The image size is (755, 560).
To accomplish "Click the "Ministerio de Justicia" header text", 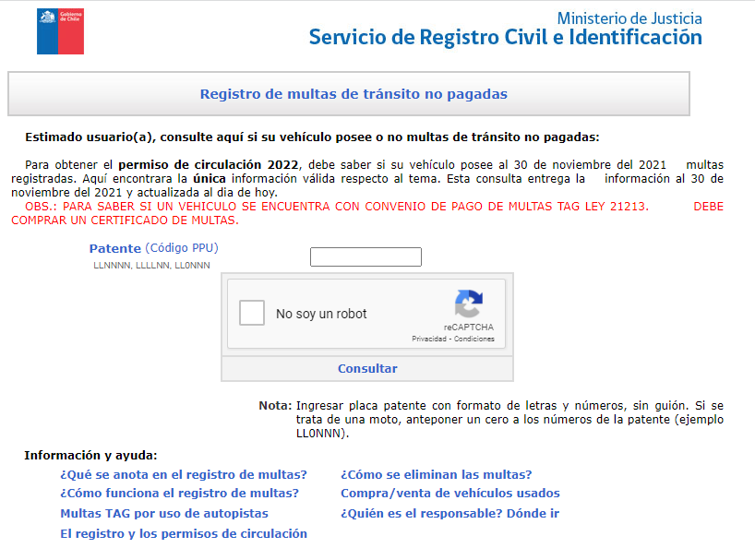I will 629,18.
